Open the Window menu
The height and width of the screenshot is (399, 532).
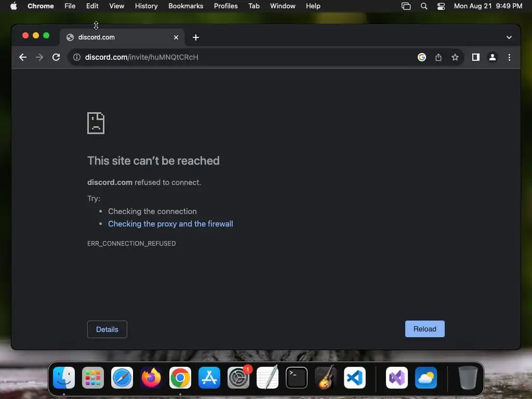pyautogui.click(x=283, y=6)
